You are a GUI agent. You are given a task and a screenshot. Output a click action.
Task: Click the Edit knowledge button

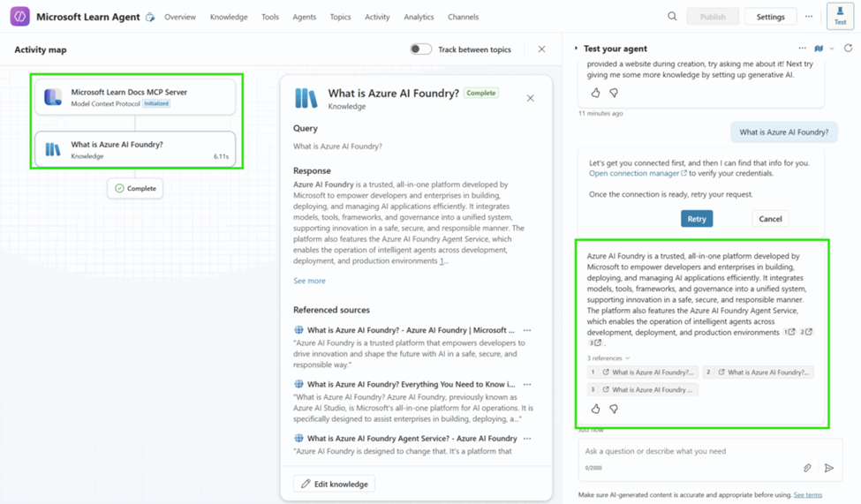(x=334, y=484)
